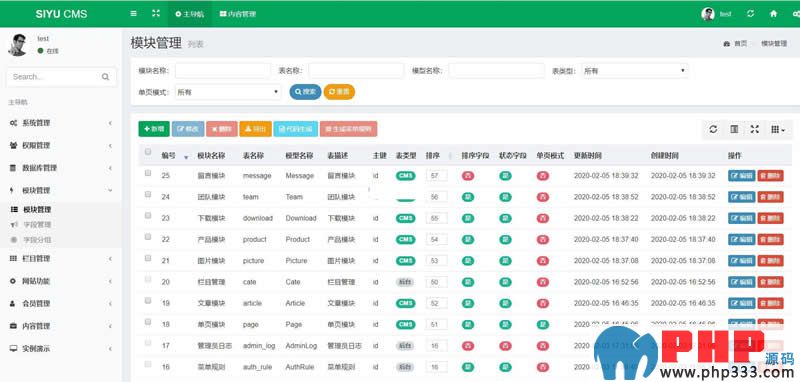Go to home via header house icon

[773, 14]
